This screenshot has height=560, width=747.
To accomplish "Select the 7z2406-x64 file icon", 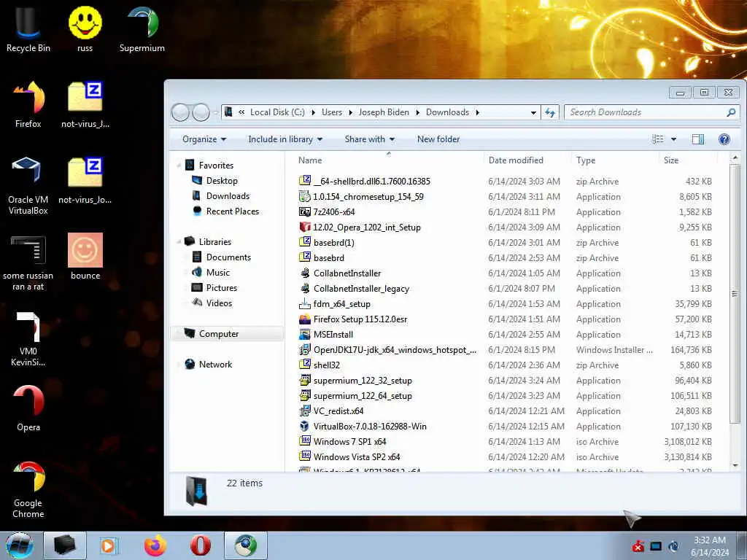I will (x=304, y=212).
